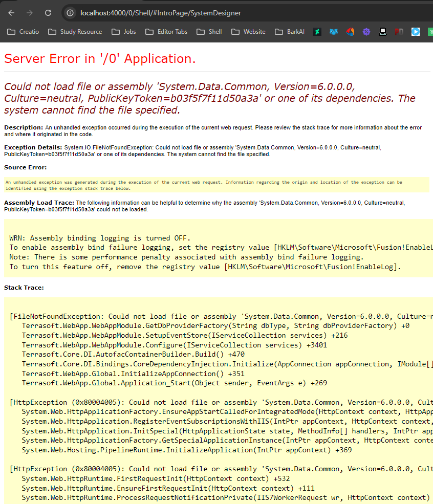Click the Application_Start stack trace line

(x=174, y=383)
